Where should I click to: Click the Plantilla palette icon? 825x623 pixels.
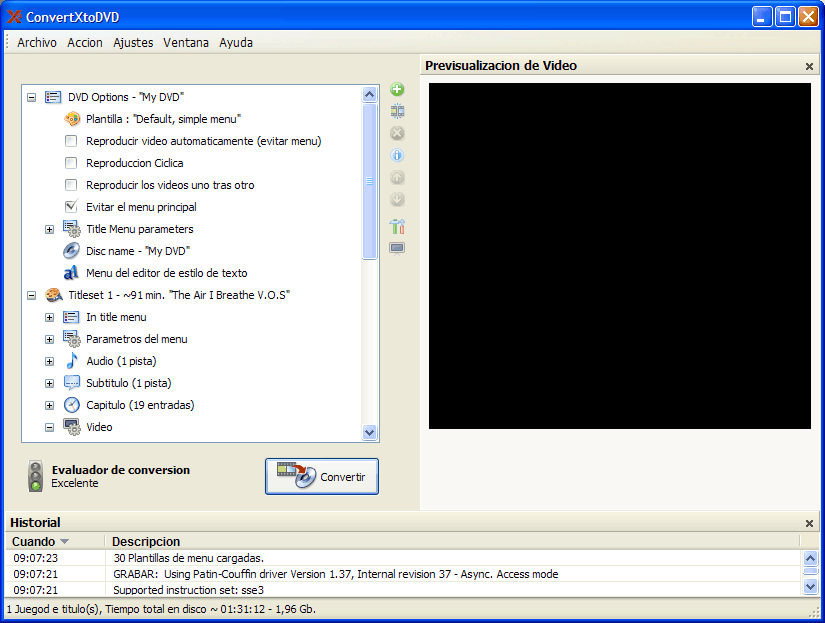(x=72, y=119)
